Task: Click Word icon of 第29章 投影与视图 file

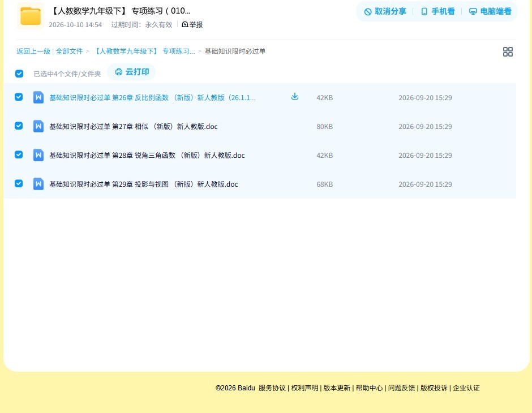Action: click(x=38, y=184)
